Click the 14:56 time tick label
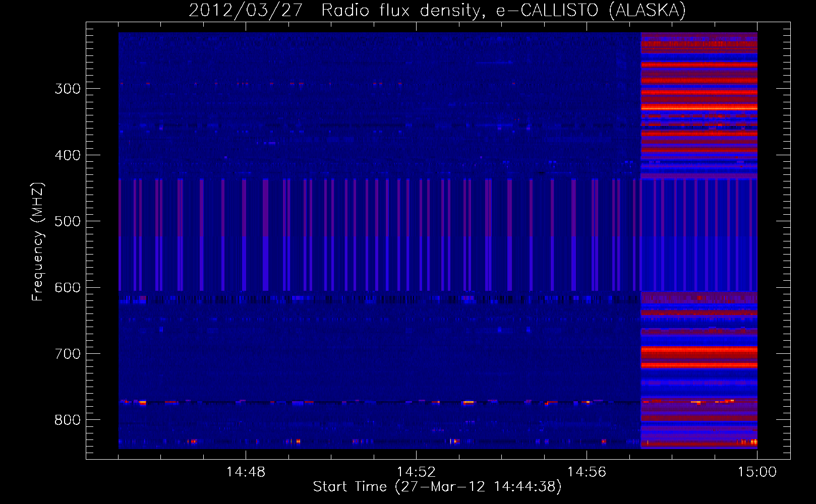The image size is (816, 504). tap(587, 472)
